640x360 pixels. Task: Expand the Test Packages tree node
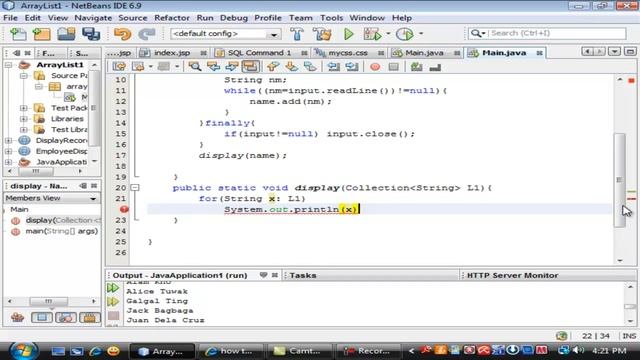coord(24,108)
